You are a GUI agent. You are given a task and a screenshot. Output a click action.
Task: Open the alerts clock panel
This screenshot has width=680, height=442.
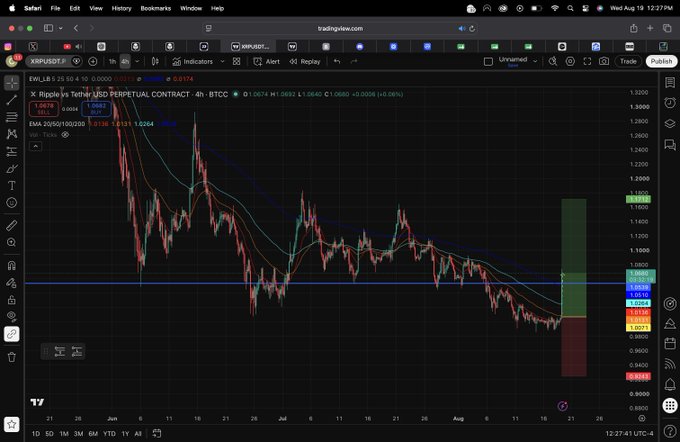670,103
